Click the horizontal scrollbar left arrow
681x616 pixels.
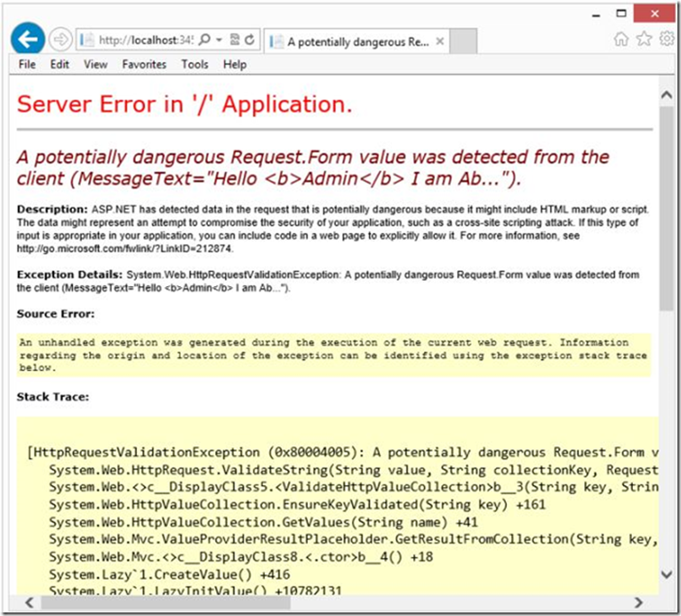(x=29, y=602)
